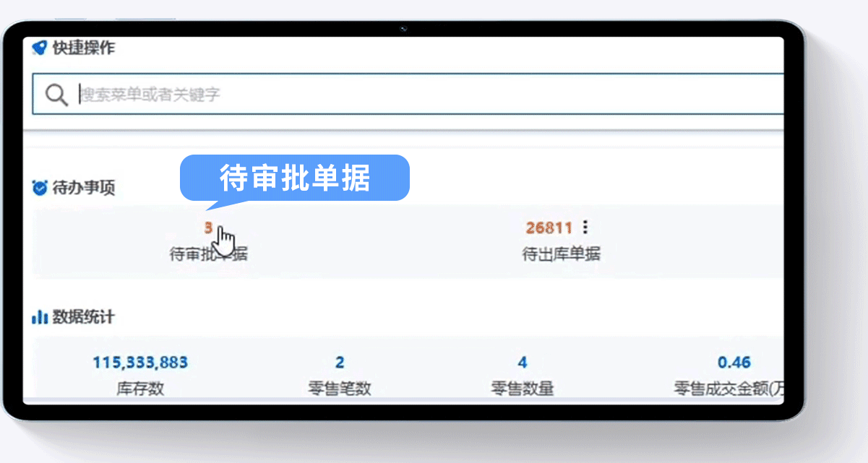Click the blue 待审批单据 tooltip bubble
Viewport: 868px width, 463px height.
(x=294, y=176)
